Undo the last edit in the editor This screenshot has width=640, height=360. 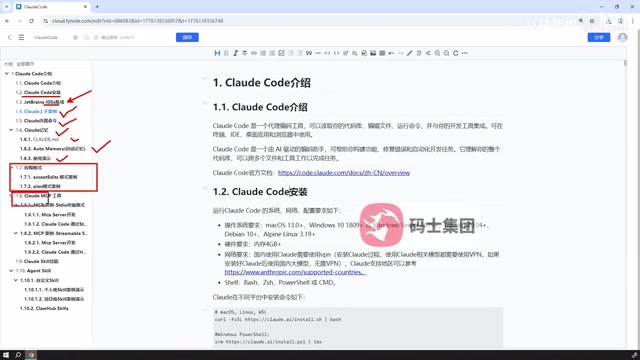click(391, 53)
